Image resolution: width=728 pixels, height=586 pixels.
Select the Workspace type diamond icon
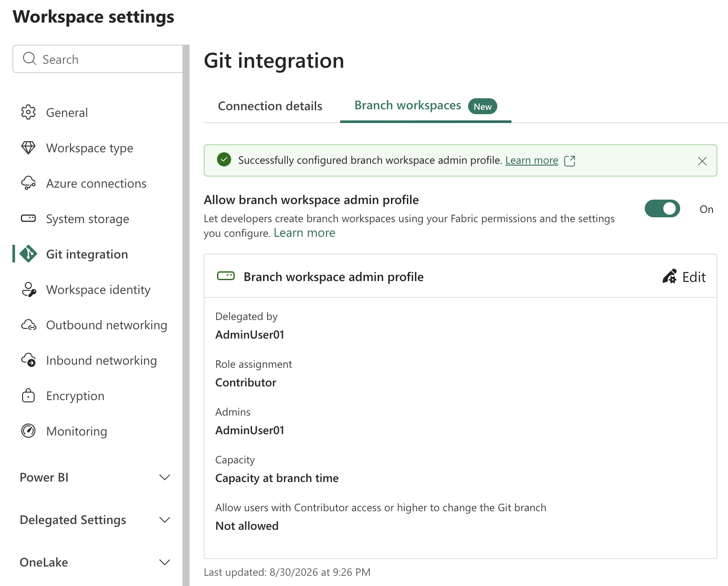[28, 148]
